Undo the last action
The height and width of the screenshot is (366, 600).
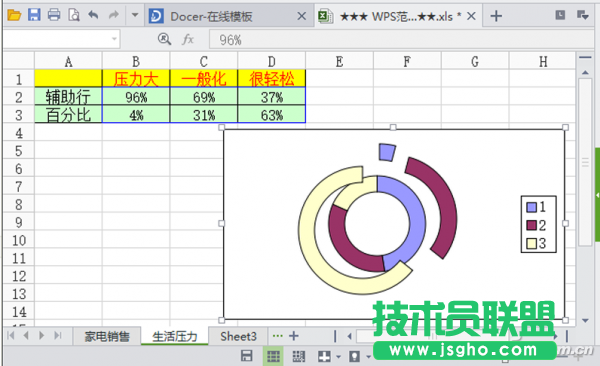(93, 15)
